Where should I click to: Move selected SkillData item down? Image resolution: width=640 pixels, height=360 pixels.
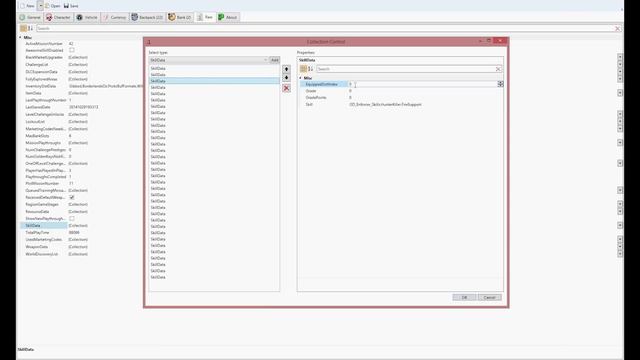286,78
